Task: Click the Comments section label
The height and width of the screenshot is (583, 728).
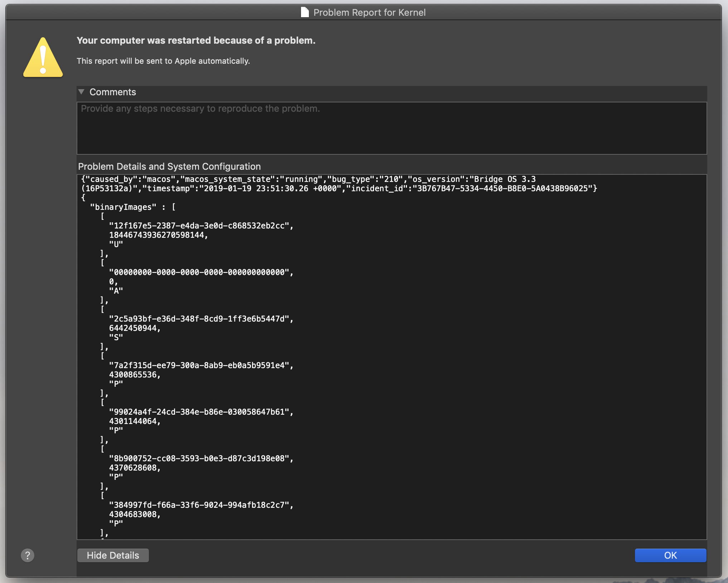Action: 113,92
